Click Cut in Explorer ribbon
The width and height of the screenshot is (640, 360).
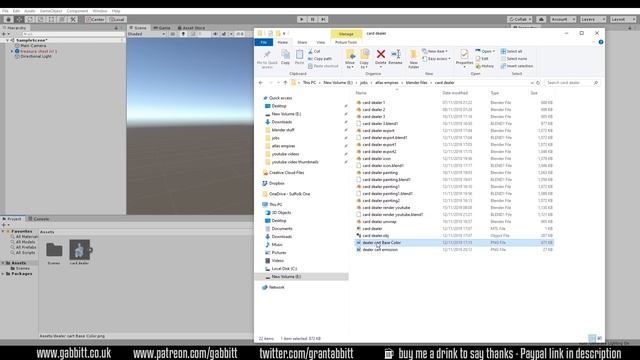click(314, 51)
